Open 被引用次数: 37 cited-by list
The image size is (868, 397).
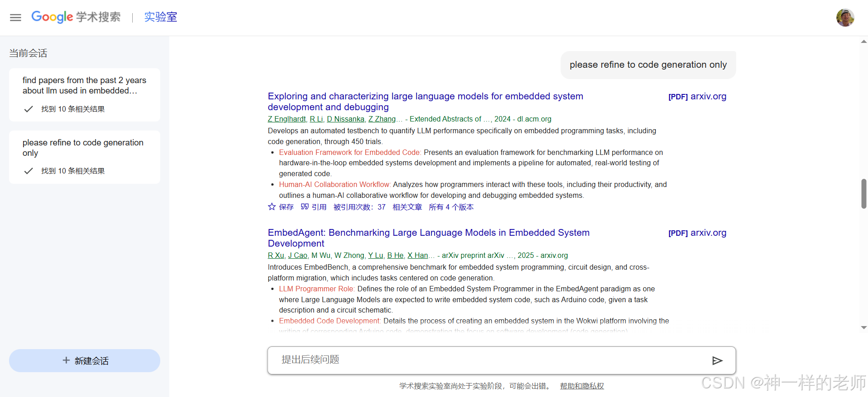(x=359, y=207)
